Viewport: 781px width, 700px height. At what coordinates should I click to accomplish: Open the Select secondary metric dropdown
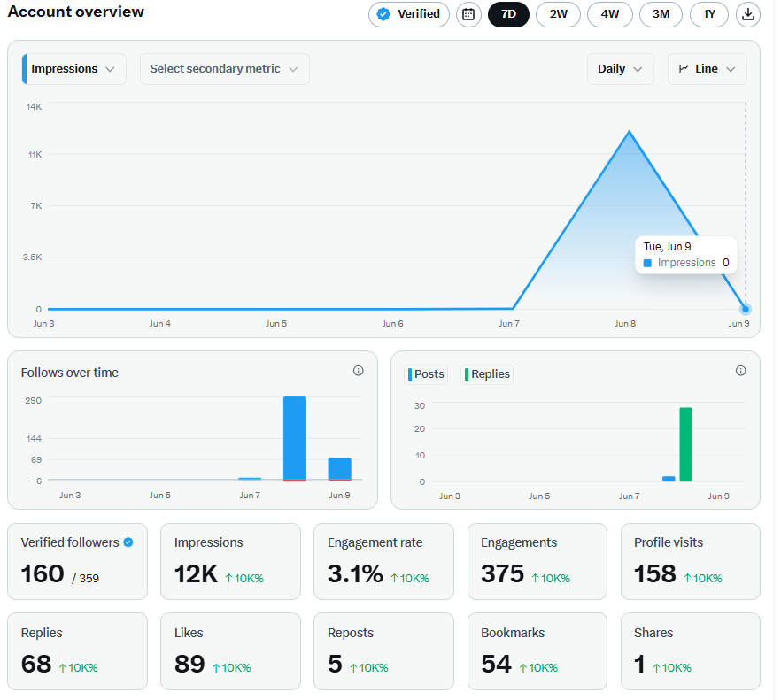tap(225, 69)
